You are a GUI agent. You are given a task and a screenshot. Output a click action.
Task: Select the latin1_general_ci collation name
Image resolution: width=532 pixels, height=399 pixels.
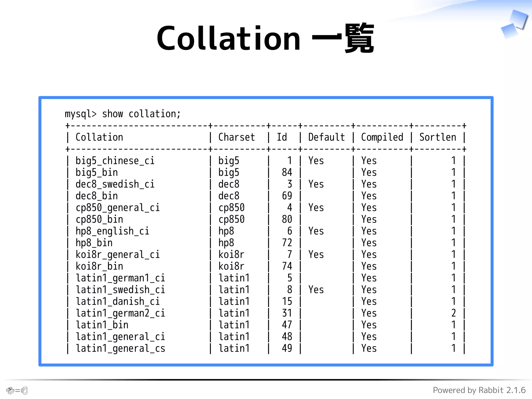click(x=120, y=337)
